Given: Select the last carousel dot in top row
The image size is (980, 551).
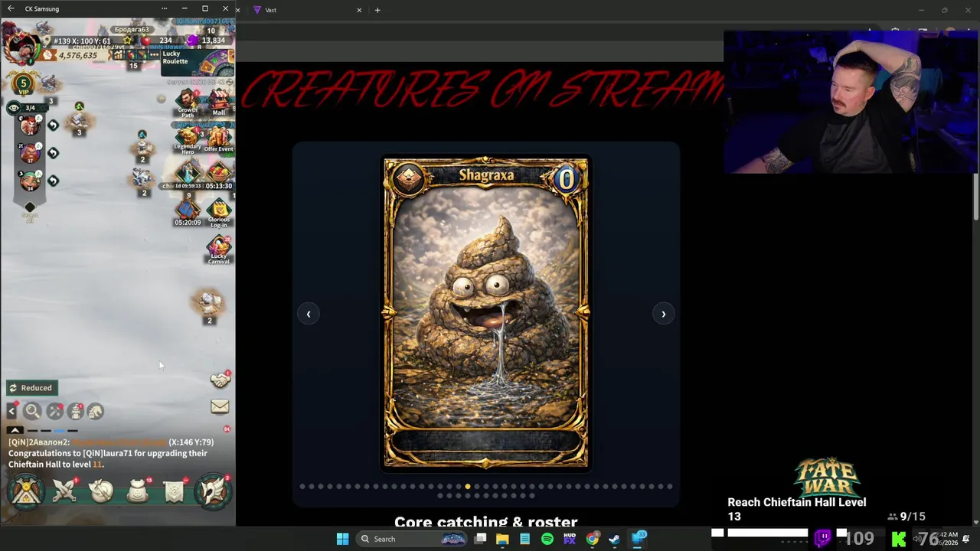Looking at the screenshot, I should [670, 486].
